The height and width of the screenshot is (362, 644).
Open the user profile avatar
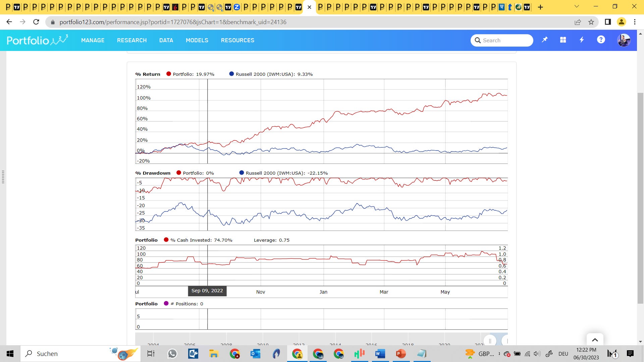click(624, 40)
